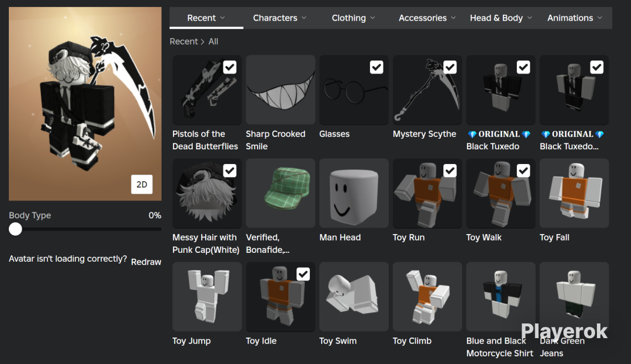
Task: Choose the Toy Jump animation image
Action: [x=207, y=297]
